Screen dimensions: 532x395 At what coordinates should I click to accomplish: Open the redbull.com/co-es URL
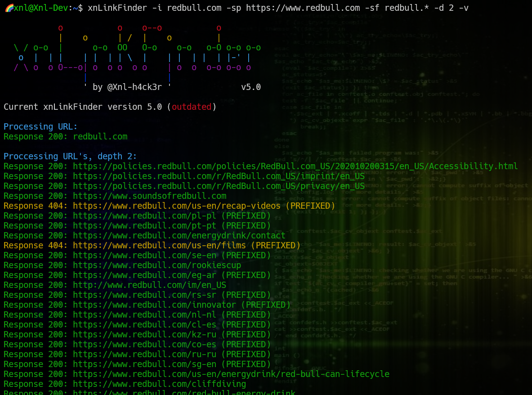[x=144, y=344]
